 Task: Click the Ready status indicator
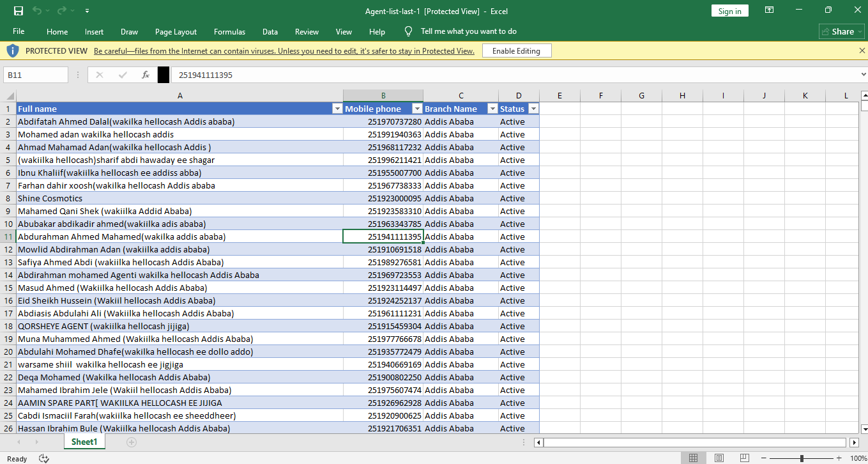point(17,458)
